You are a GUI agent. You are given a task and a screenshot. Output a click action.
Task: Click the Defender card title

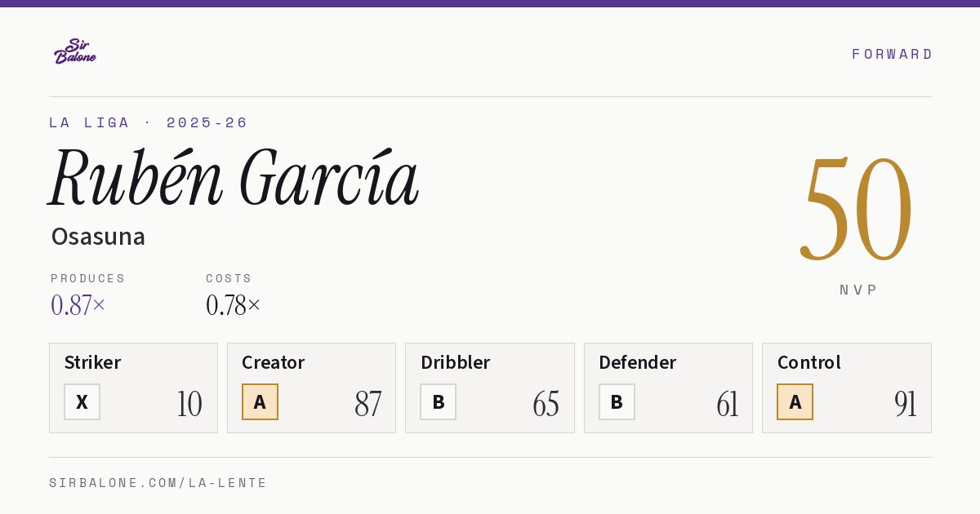[x=638, y=362]
